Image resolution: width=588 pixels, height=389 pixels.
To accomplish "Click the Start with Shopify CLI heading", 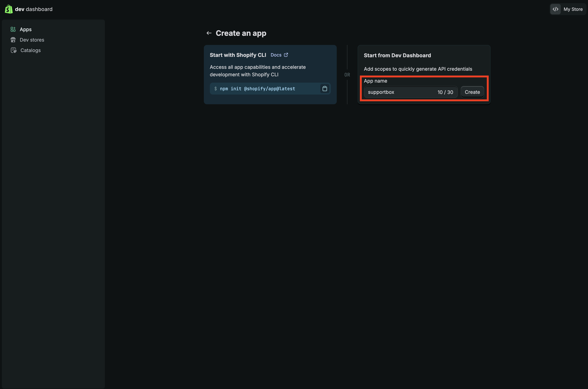I will tap(238, 55).
